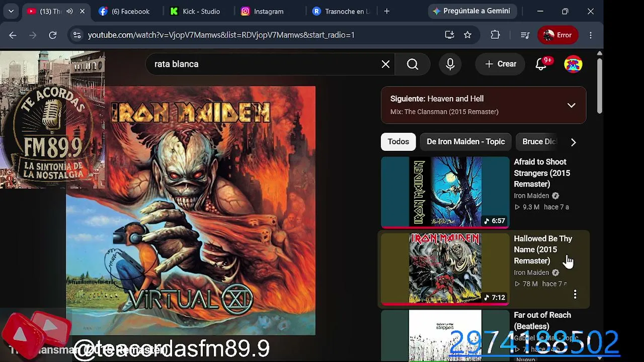Open YouTube notifications bell

coord(541,64)
